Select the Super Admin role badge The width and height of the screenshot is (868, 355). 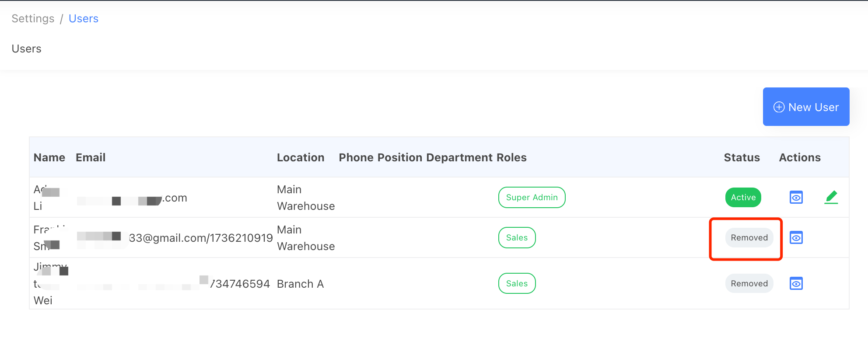click(x=532, y=198)
